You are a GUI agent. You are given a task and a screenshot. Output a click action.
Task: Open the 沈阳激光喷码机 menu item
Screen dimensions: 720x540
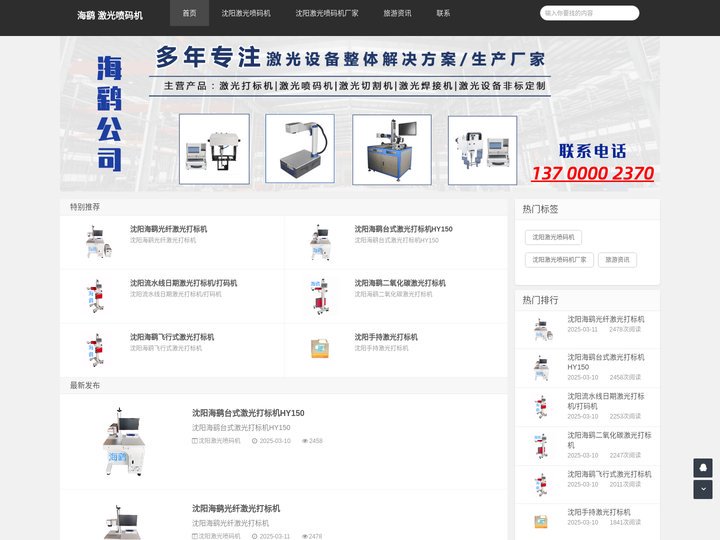[x=246, y=13]
